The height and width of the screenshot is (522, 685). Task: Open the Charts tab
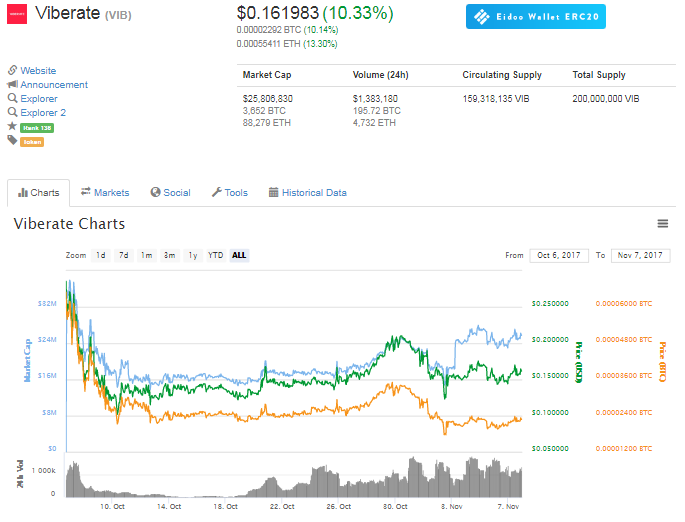click(x=38, y=193)
